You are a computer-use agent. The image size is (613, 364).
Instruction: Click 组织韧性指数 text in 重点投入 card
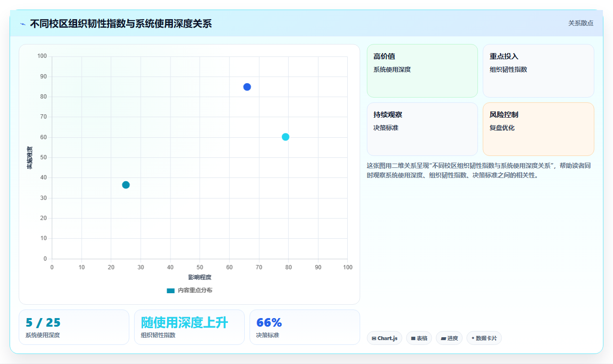[x=508, y=69]
